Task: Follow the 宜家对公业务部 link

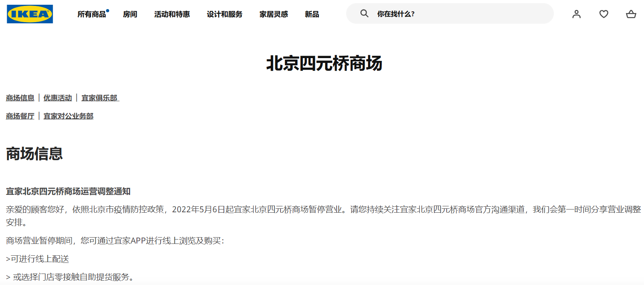Action: tap(68, 116)
